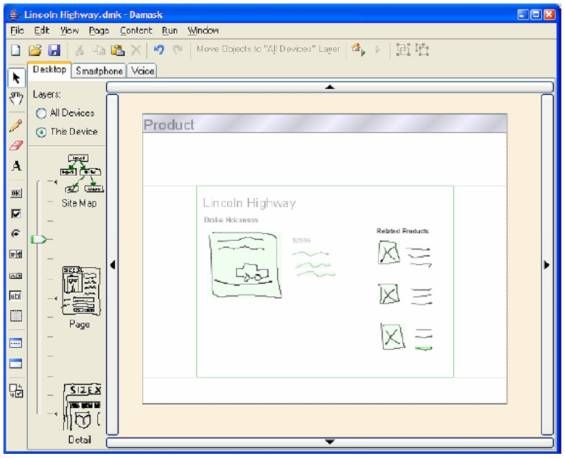
Task: Activate the text tool labeled A
Action: pyautogui.click(x=16, y=166)
